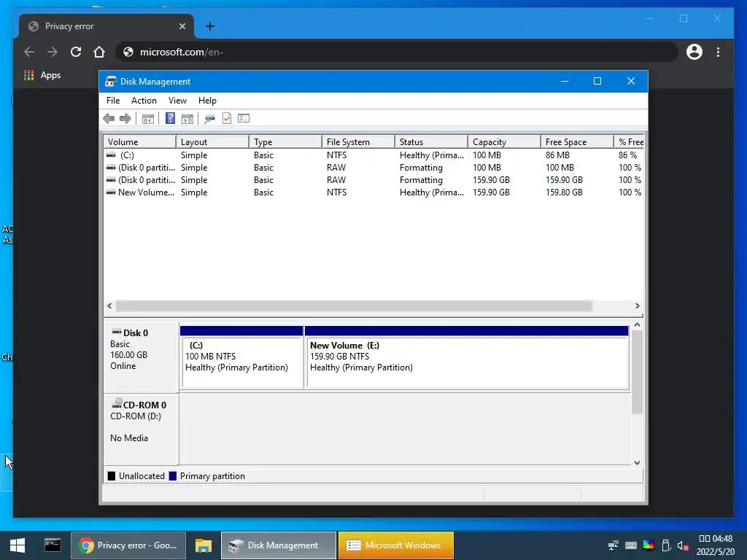
Task: Go to Chrome home page icon
Action: [99, 52]
